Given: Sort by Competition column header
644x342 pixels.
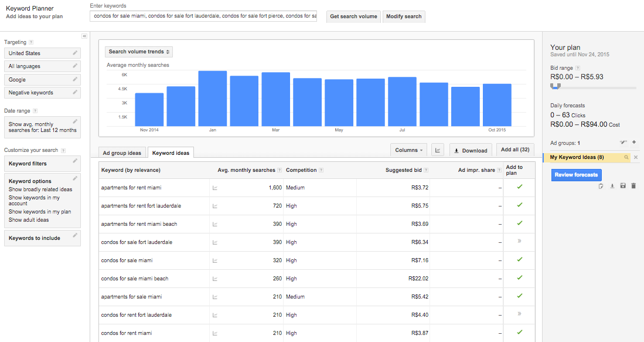Looking at the screenshot, I should (x=301, y=170).
